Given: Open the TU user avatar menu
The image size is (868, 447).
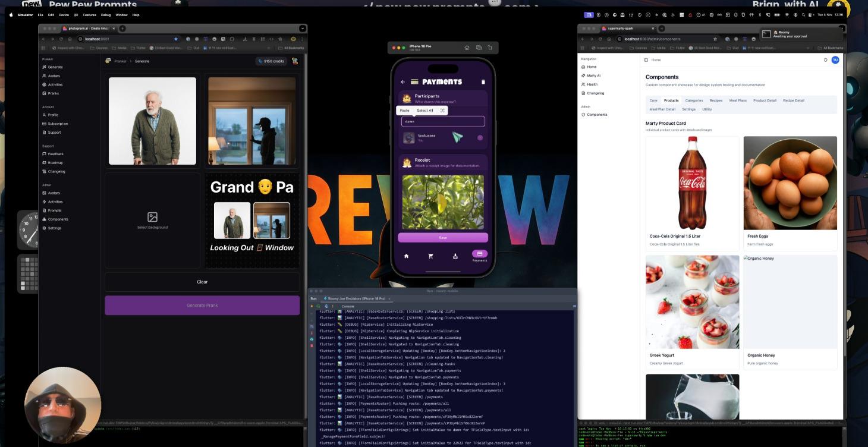Looking at the screenshot, I should point(835,60).
